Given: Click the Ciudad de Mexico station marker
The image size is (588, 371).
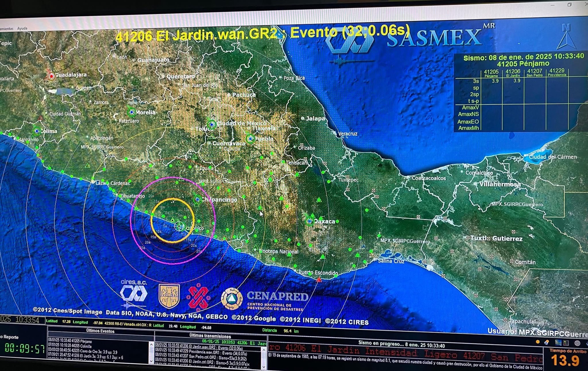Looking at the screenshot, I should coord(211,125).
